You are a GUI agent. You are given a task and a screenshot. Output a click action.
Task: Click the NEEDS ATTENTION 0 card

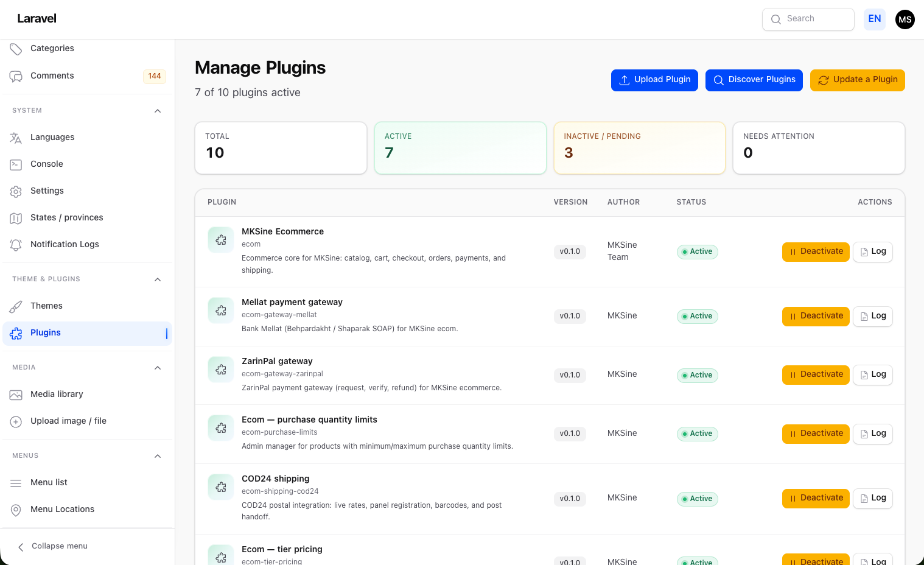click(x=819, y=148)
